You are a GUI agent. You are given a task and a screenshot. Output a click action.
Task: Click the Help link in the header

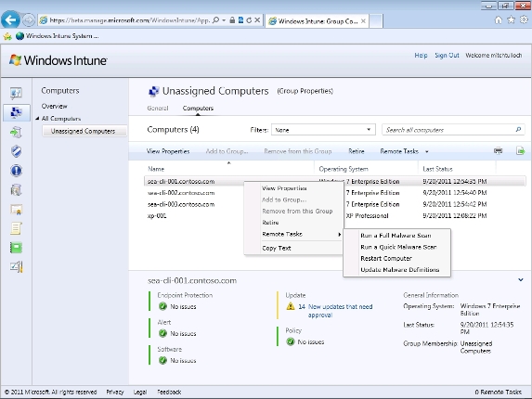[x=421, y=56]
